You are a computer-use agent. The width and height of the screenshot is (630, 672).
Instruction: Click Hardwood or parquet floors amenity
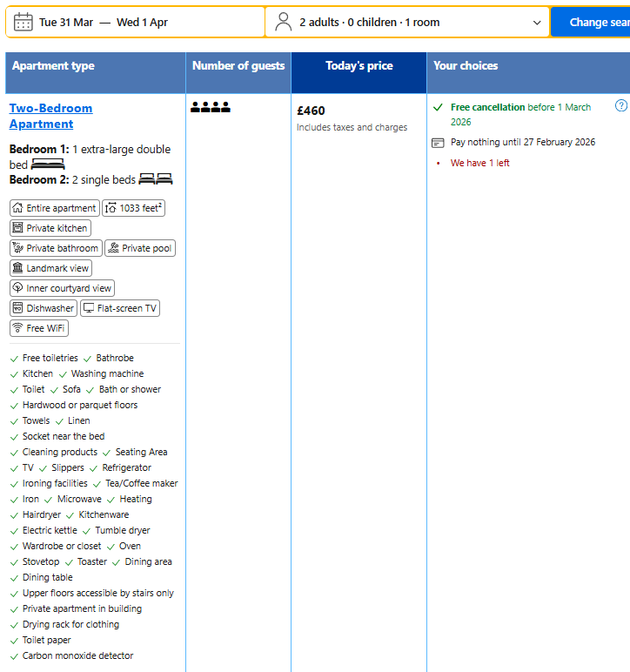point(80,405)
